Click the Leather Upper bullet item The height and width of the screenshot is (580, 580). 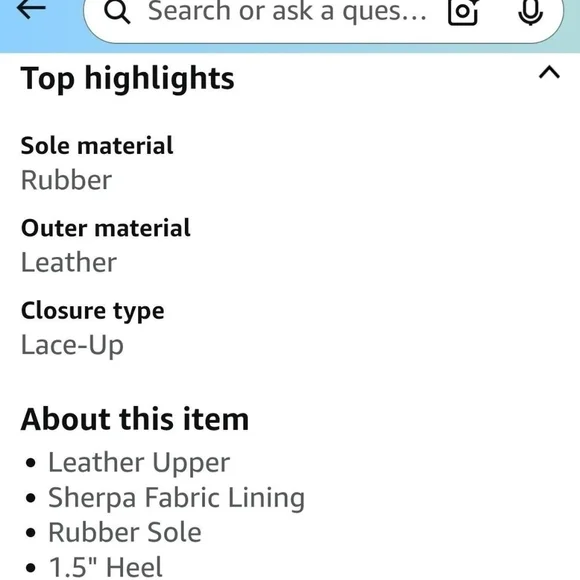coord(139,463)
